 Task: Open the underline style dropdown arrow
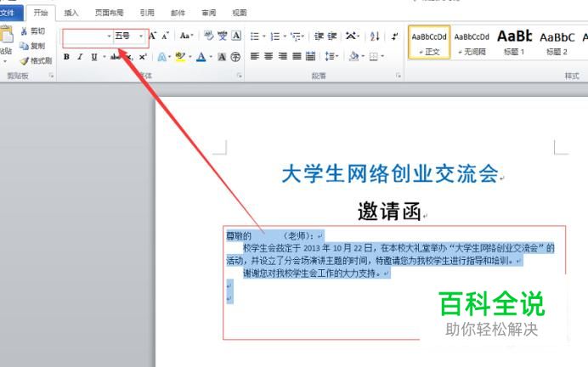tap(104, 57)
